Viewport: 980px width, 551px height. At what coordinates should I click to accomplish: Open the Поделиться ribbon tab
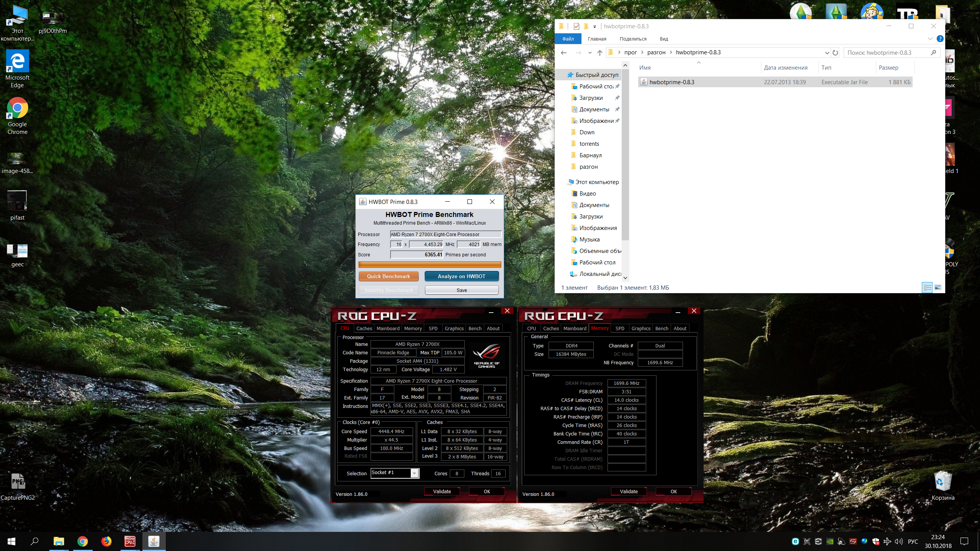point(633,39)
